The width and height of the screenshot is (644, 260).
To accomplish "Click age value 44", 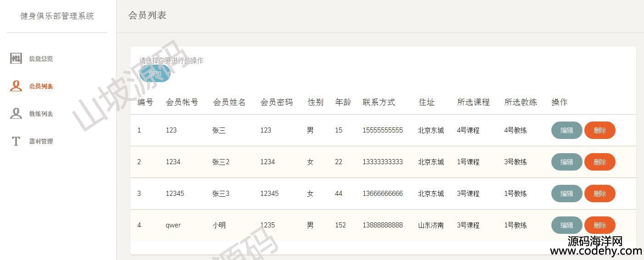I will pos(339,194).
